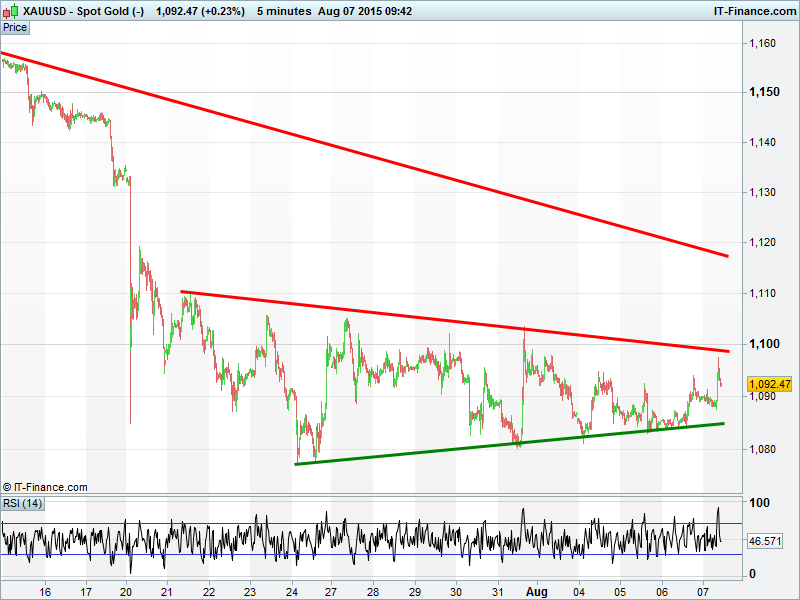Click the Price panel label

[15, 29]
